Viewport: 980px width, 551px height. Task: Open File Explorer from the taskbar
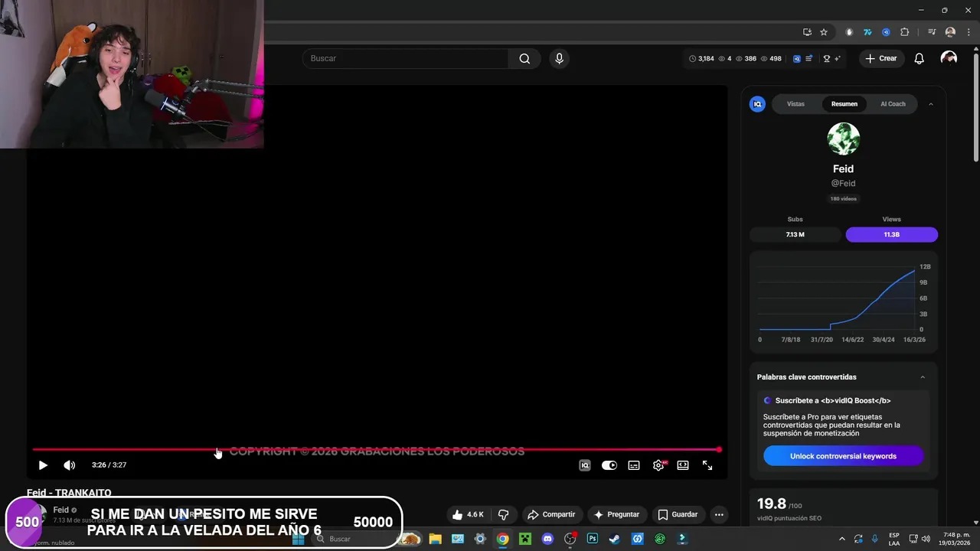435,539
